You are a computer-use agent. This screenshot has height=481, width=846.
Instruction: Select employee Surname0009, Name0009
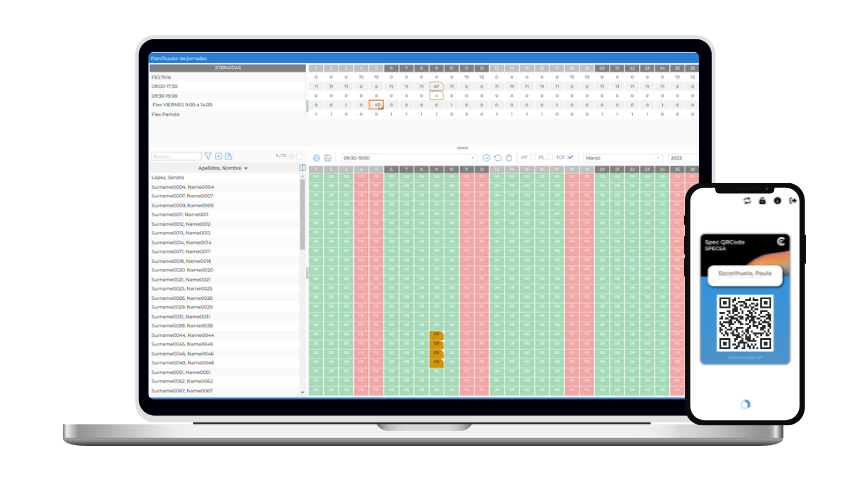coord(224,205)
